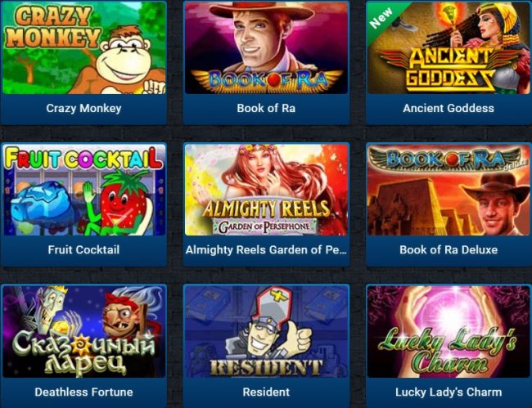Click the Book of Ra title label
The width and height of the screenshot is (532, 408).
[266, 109]
